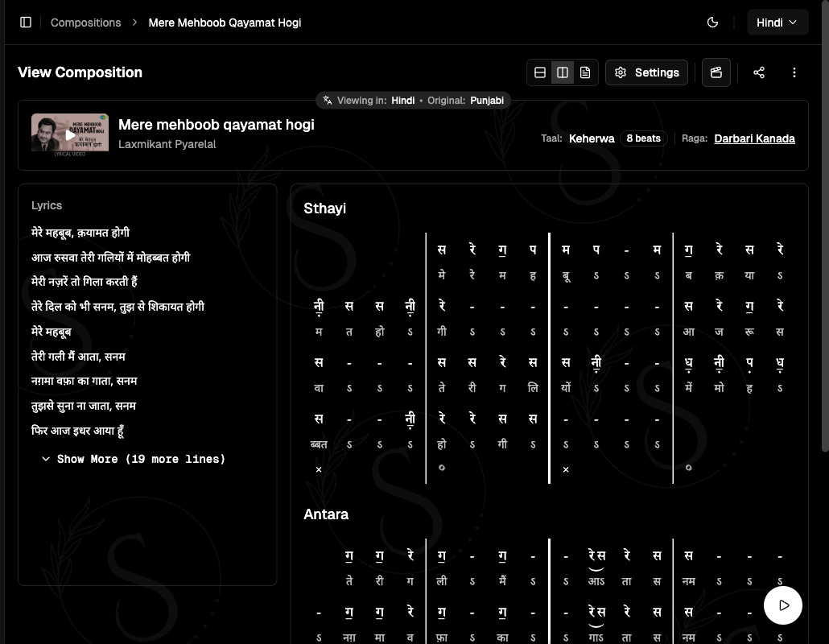Select the document view layout icon

(584, 72)
